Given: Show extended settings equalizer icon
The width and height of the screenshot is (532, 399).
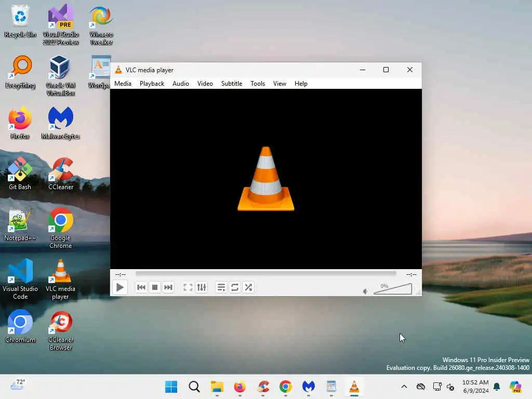Looking at the screenshot, I should click(x=202, y=287).
